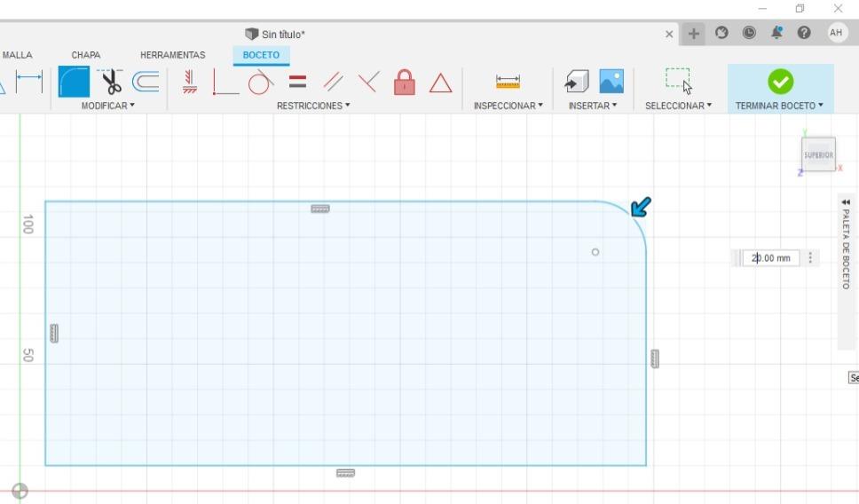Click the 20.00 mm radius input field

coord(771,257)
